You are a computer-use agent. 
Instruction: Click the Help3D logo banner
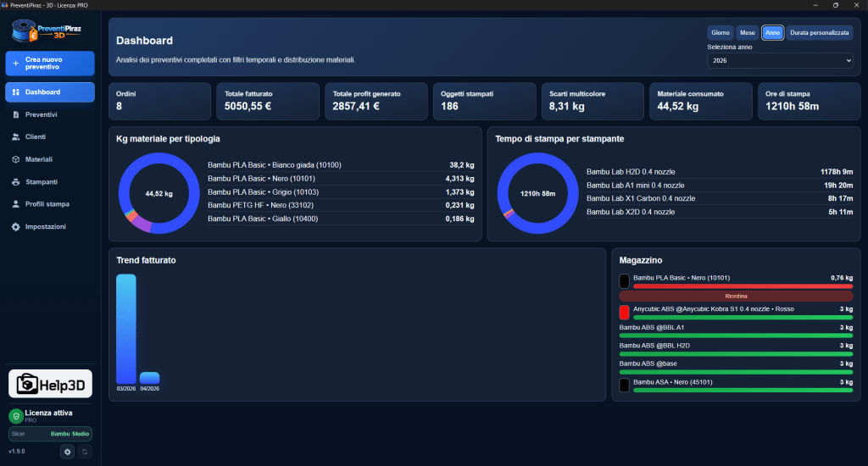50,384
